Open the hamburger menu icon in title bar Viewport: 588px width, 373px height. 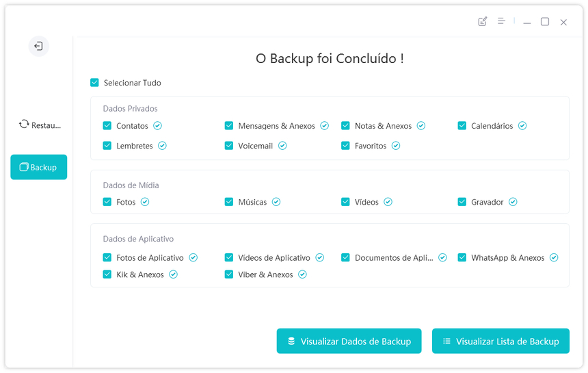pos(501,21)
